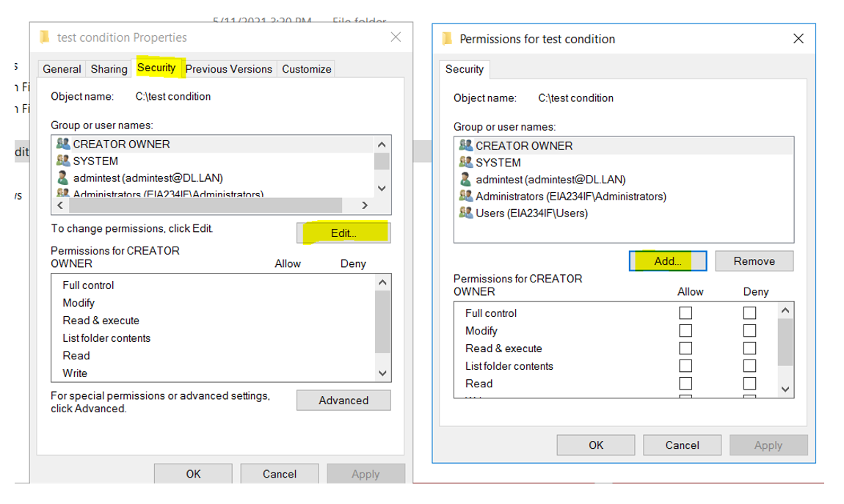Select SYSTEM entry in Permissions dialog

[499, 162]
